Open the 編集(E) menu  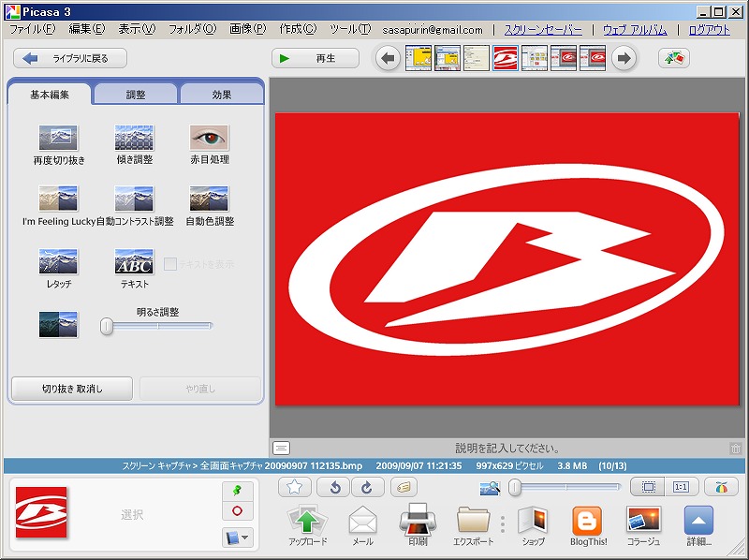tap(87, 29)
